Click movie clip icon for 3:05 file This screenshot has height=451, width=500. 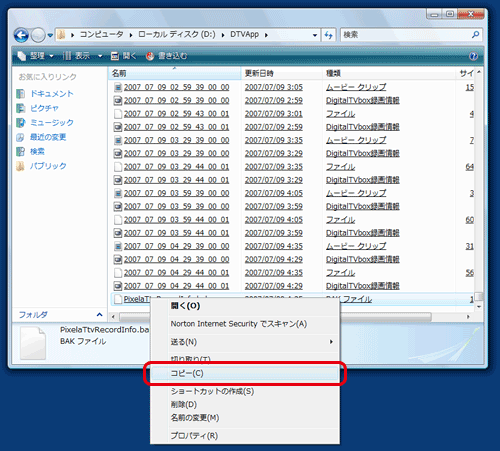pyautogui.click(x=118, y=87)
